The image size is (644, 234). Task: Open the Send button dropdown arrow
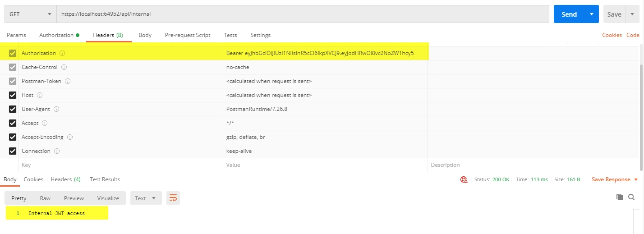click(592, 14)
